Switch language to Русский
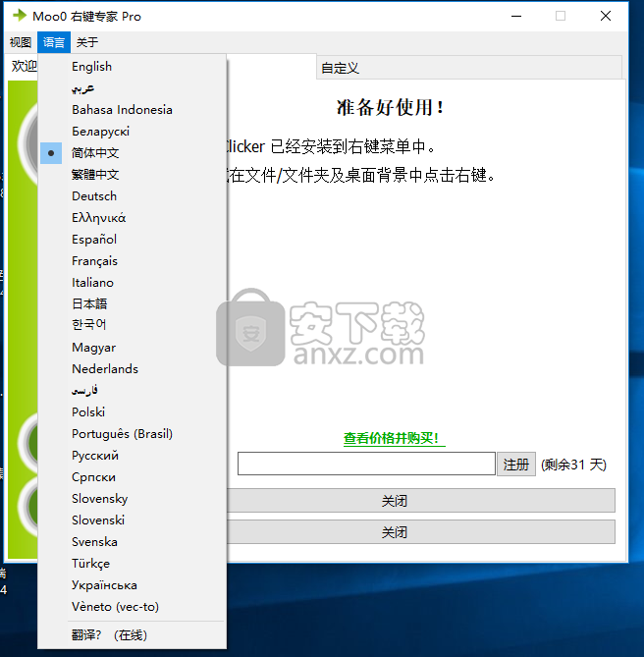 click(x=133, y=456)
